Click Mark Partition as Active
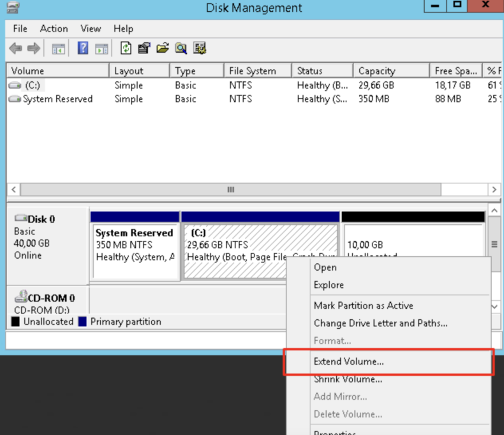The width and height of the screenshot is (504, 435). [363, 306]
